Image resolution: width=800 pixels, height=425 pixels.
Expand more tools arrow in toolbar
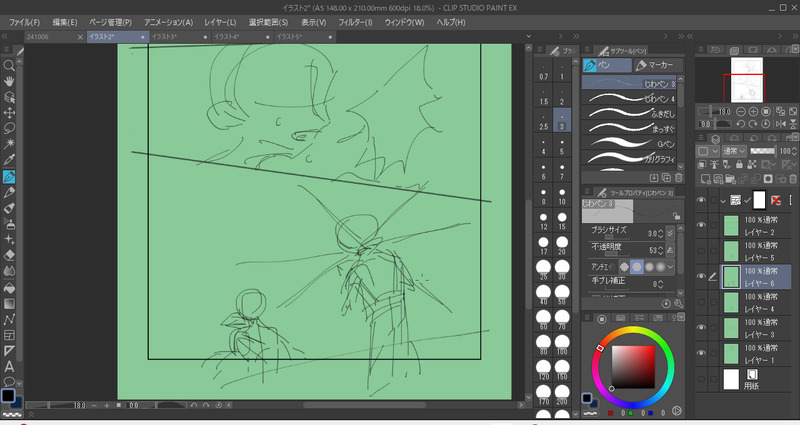tap(19, 383)
